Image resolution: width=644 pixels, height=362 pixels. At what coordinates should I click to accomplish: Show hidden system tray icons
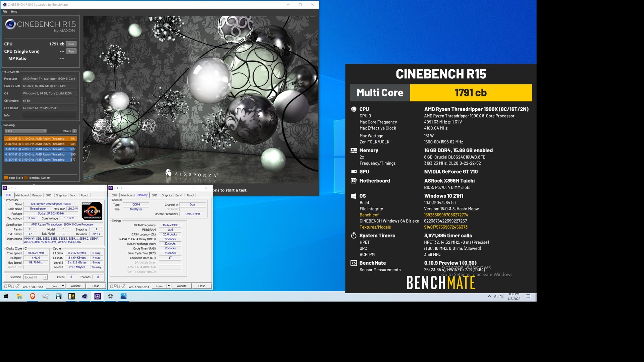489,296
